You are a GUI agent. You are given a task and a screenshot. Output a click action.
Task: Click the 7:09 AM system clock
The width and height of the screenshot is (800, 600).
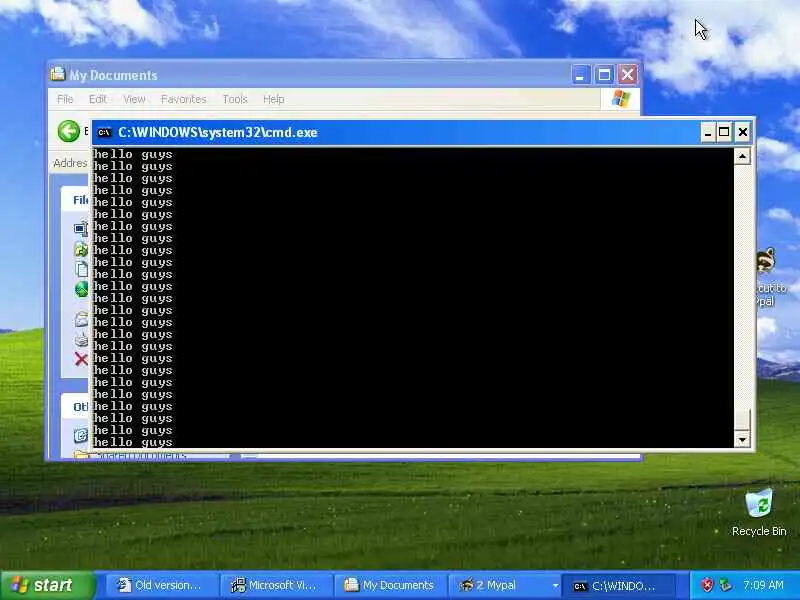pos(763,585)
